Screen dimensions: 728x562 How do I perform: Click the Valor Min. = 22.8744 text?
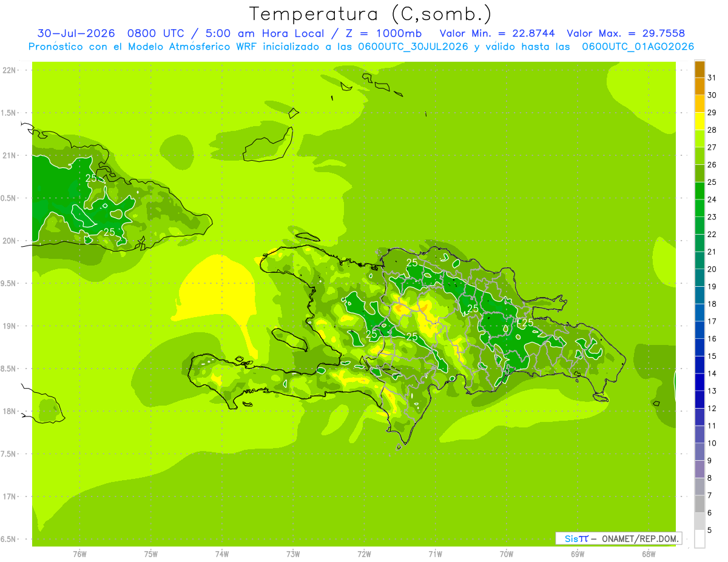pos(499,33)
